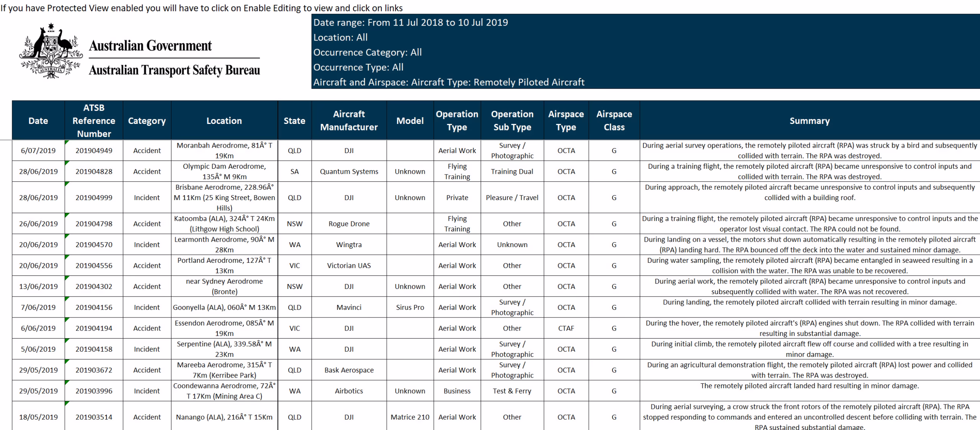Select the Model column header
Image resolution: width=980 pixels, height=430 pixels.
pyautogui.click(x=410, y=121)
